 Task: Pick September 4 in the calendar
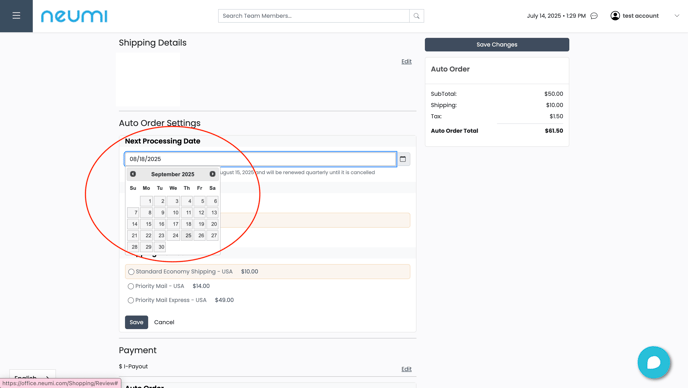click(x=187, y=201)
